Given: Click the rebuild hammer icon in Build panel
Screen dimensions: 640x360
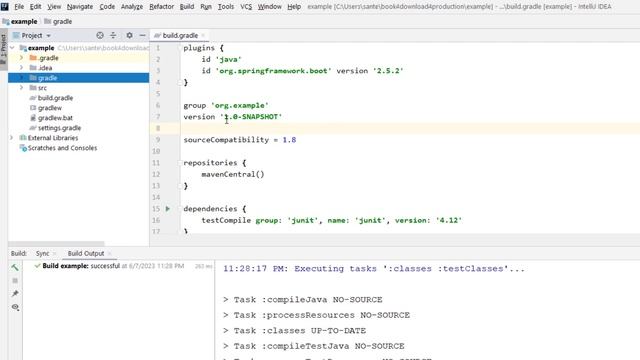Looking at the screenshot, I should [x=15, y=267].
